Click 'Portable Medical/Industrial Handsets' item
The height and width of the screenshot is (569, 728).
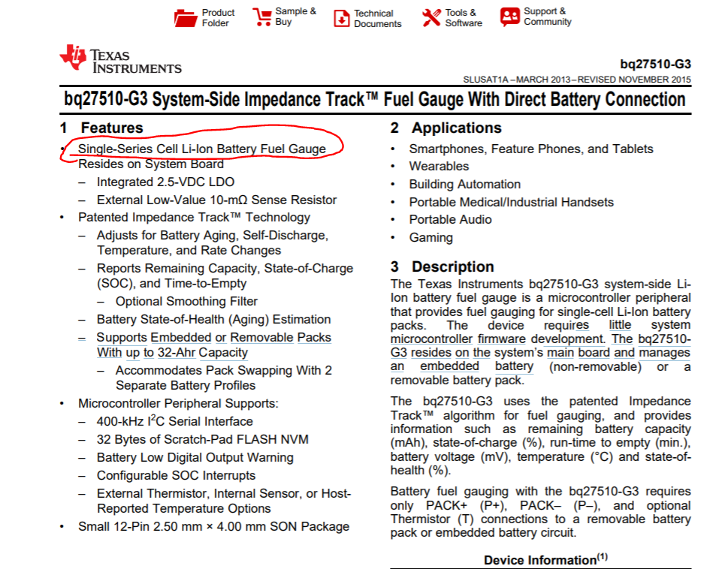pyautogui.click(x=511, y=202)
